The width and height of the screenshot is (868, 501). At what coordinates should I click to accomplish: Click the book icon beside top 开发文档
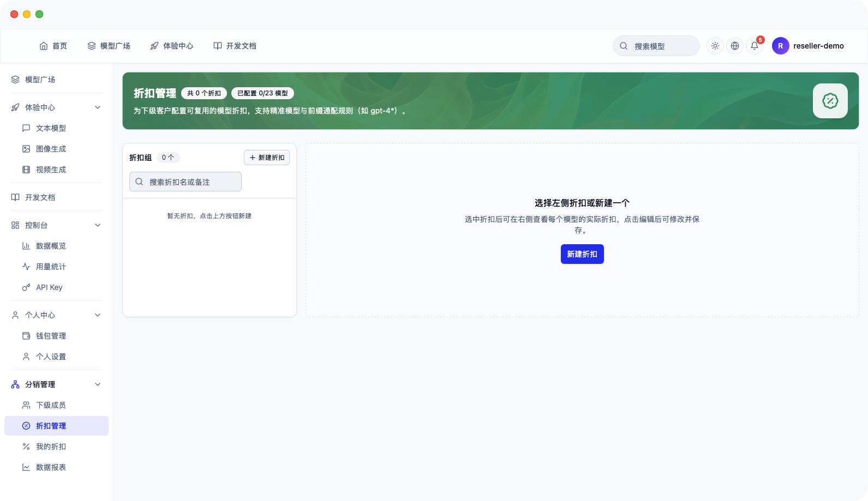pos(218,46)
